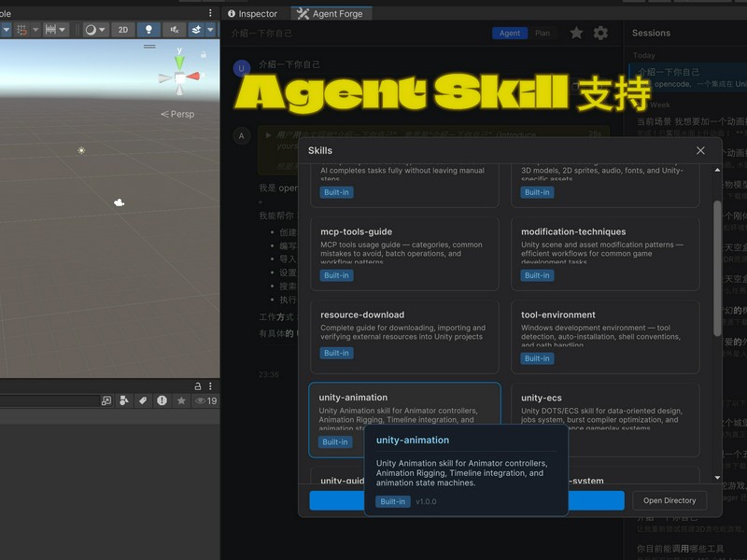Select the resource-download skill card
Screen dimensions: 747x560
point(404,337)
